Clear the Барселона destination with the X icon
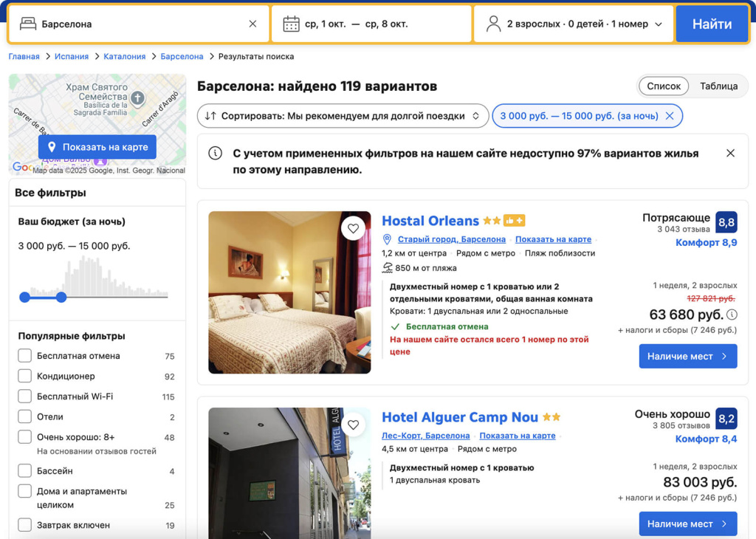Screen dimensions: 756x539 [x=252, y=24]
